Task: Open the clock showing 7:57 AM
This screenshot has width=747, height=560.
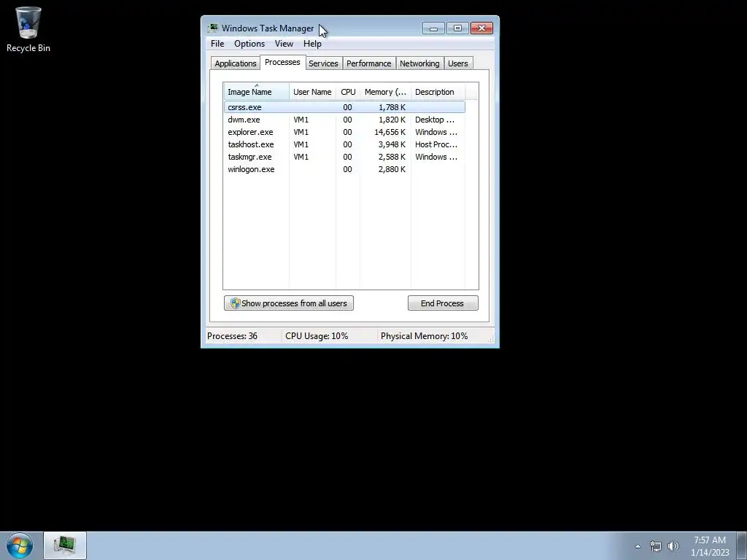Action: click(x=710, y=546)
